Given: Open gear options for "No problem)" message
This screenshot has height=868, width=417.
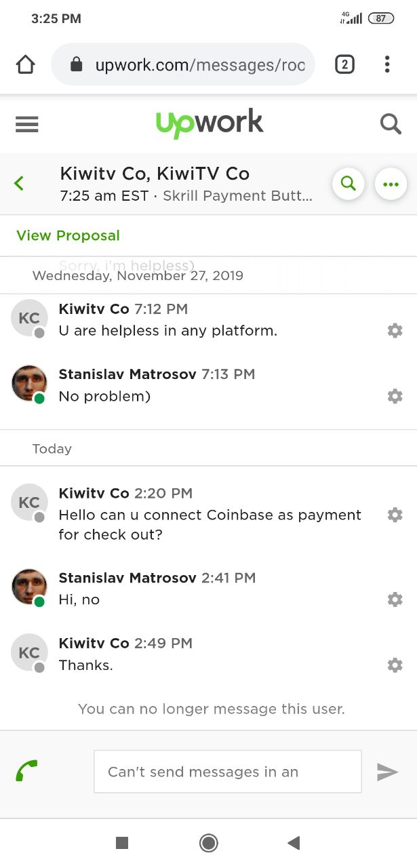Looking at the screenshot, I should (x=395, y=396).
